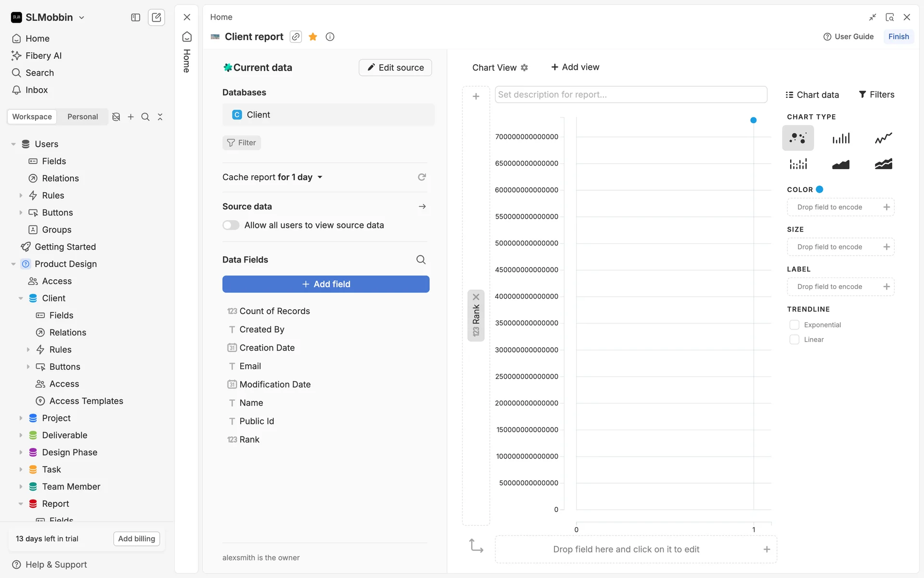Choose the line chart type icon
The image size is (924, 578).
pos(883,138)
